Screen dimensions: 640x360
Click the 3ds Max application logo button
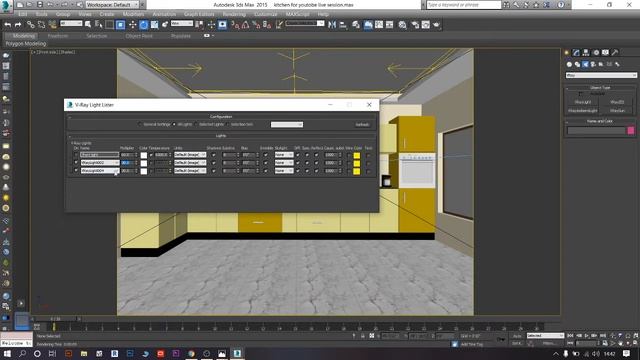(6, 6)
